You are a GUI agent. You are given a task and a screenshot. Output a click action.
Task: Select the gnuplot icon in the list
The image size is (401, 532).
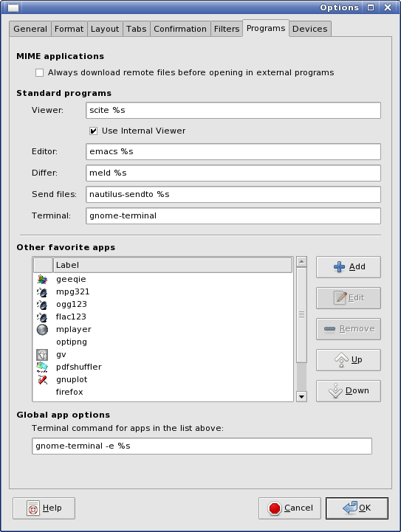coord(42,380)
